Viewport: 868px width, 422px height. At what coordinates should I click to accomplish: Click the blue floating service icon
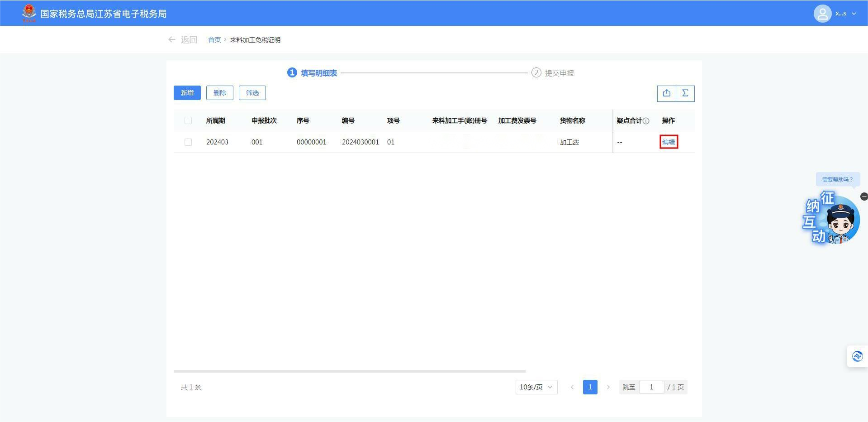[x=857, y=356]
